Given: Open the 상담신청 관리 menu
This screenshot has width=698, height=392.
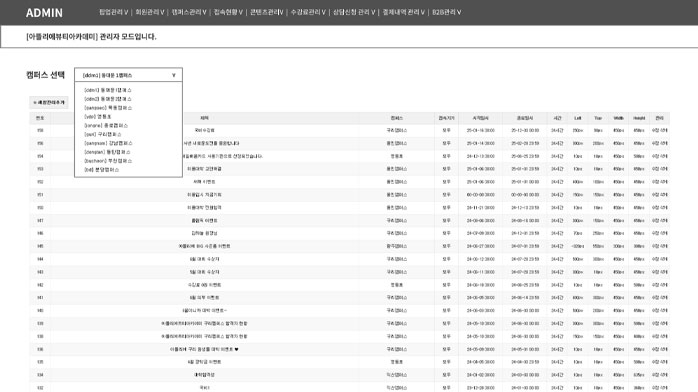Looking at the screenshot, I should coord(354,12).
